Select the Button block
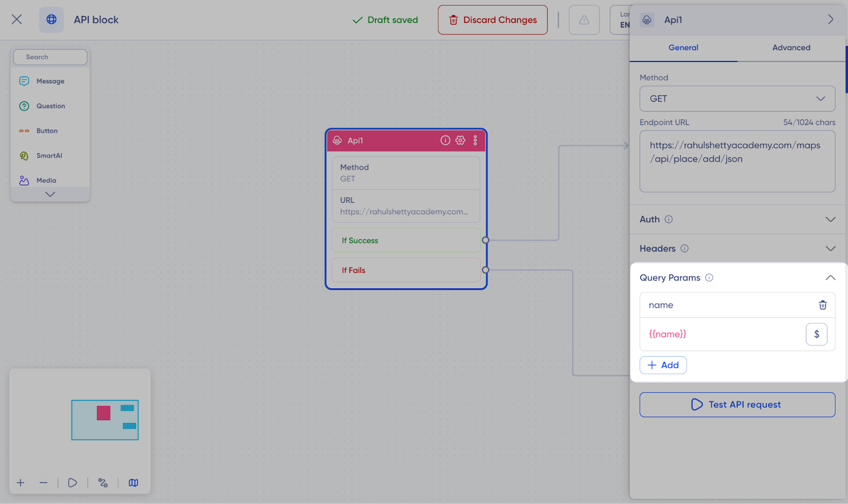 (50, 131)
